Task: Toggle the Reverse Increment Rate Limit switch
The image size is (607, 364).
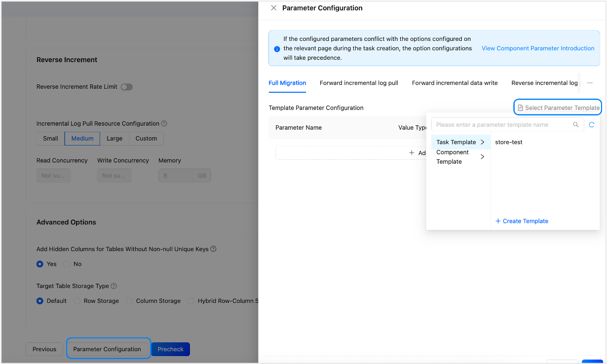Action: pyautogui.click(x=127, y=87)
